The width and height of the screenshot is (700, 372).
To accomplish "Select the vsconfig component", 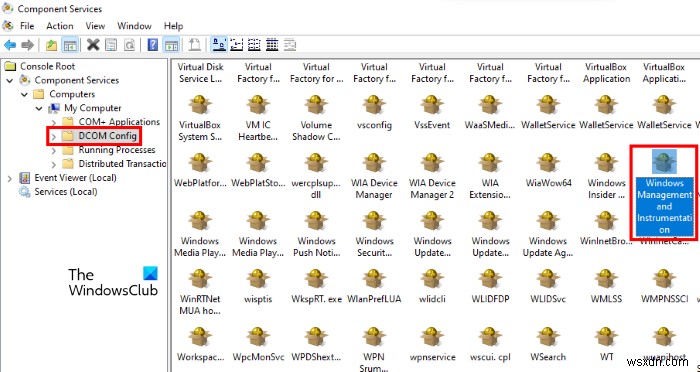I will coord(374,112).
